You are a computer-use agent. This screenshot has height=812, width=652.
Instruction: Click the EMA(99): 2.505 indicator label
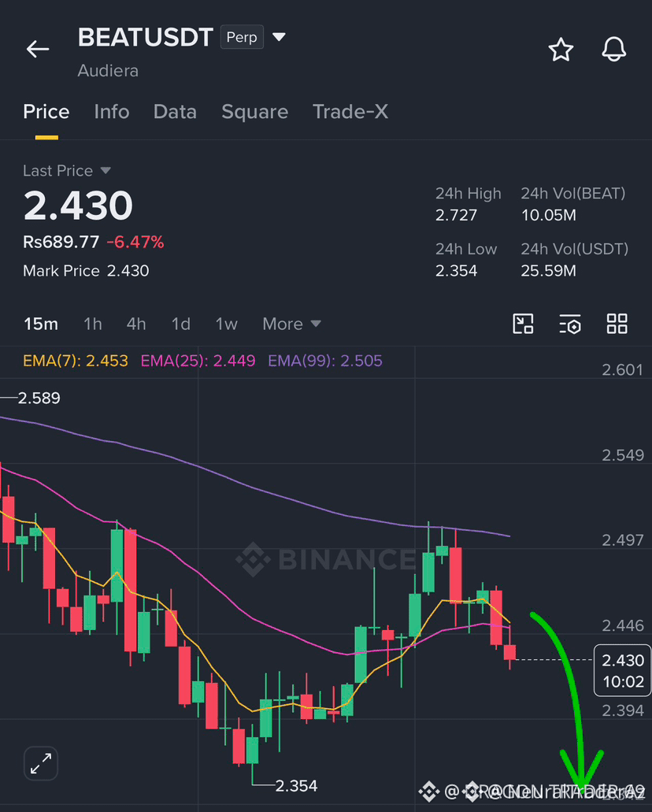(x=325, y=361)
